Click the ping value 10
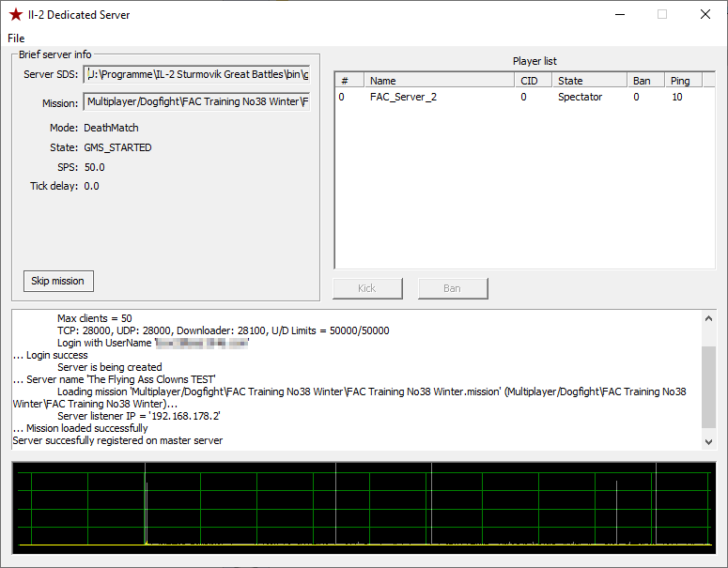 [677, 97]
